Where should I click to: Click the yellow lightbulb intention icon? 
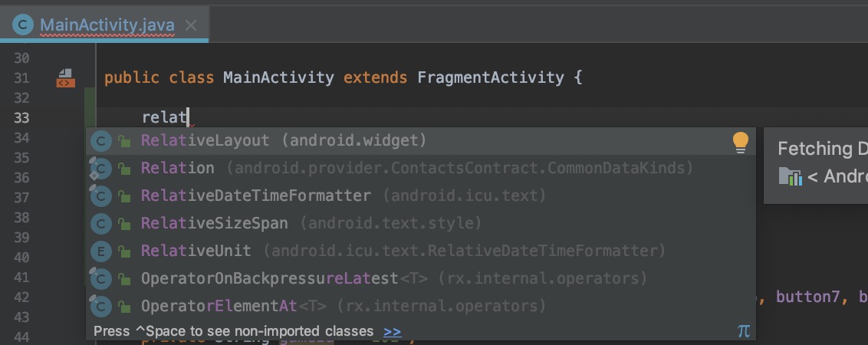(x=740, y=142)
